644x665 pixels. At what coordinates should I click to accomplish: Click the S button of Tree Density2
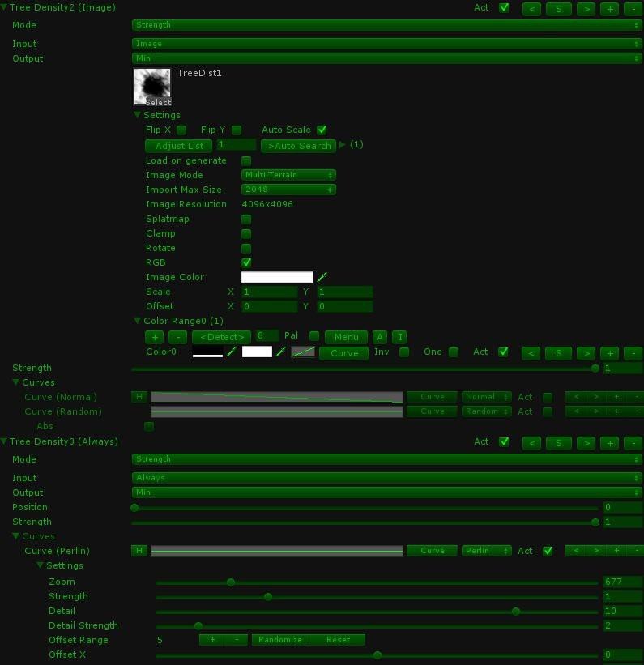559,9
